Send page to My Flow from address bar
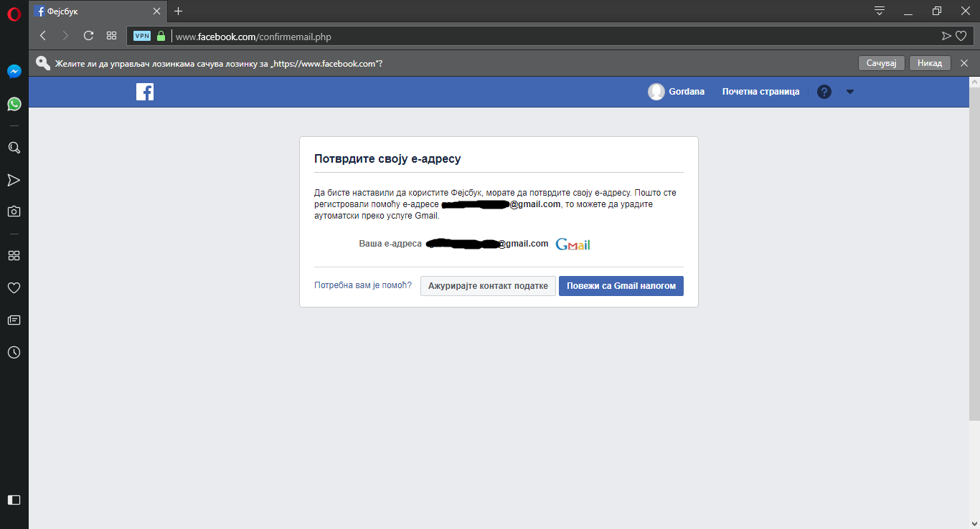Image resolution: width=980 pixels, height=529 pixels. (x=946, y=36)
